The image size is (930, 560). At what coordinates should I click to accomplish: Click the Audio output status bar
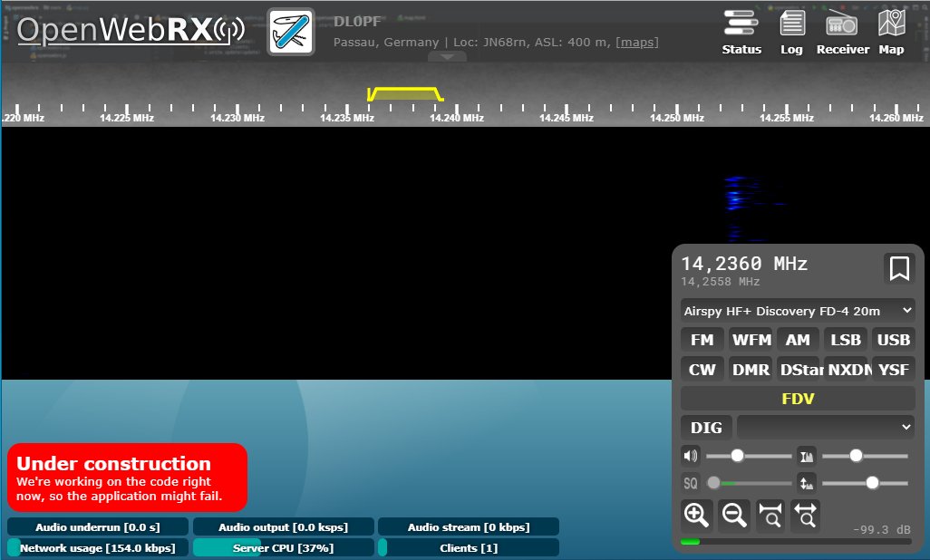(284, 526)
